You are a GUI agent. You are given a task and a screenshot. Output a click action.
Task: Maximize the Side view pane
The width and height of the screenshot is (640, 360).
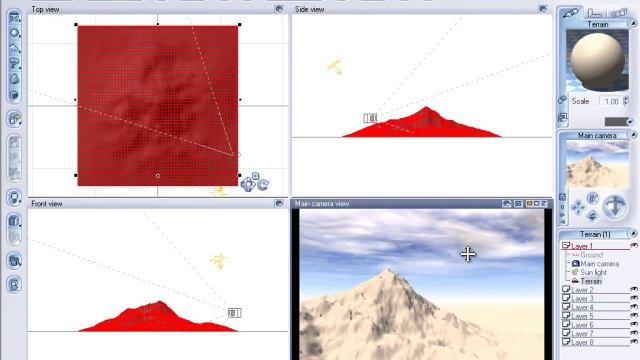pos(543,9)
